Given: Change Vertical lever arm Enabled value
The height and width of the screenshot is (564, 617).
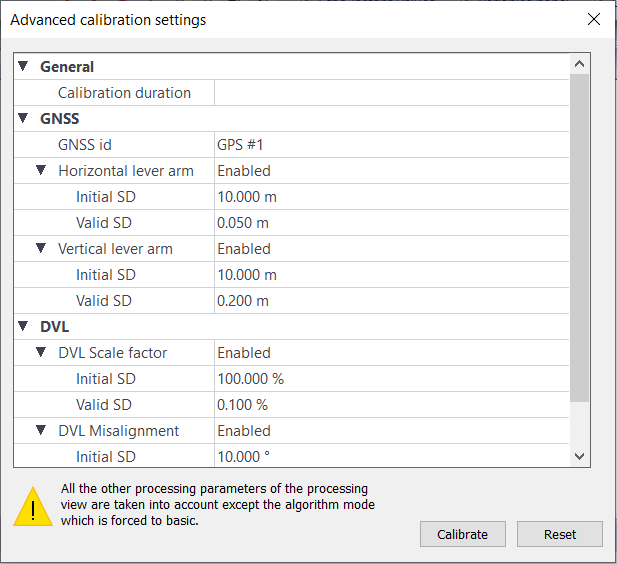Looking at the screenshot, I should coord(390,249).
